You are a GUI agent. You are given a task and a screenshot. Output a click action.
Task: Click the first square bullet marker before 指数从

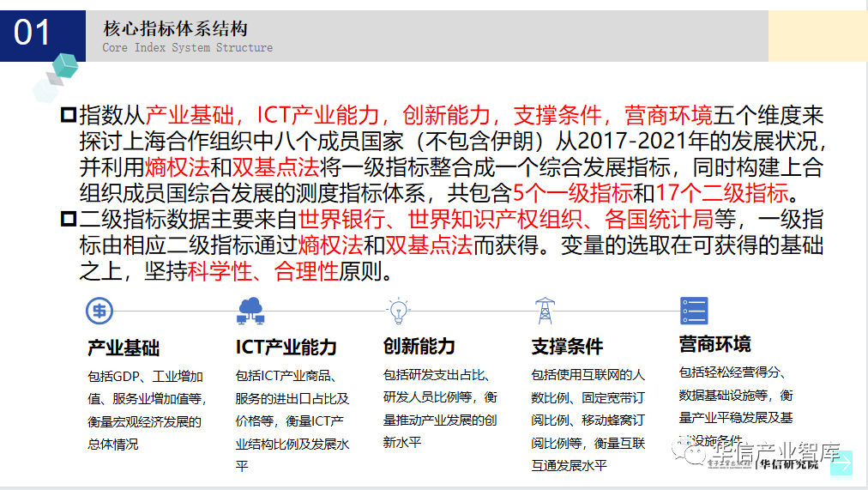[x=69, y=115]
